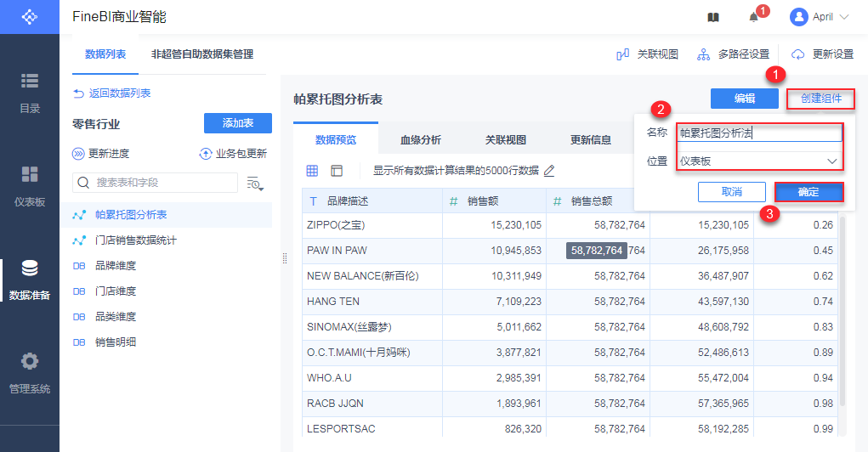
Task: Open the 非超管自助数据集管理 tab
Action: (202, 54)
